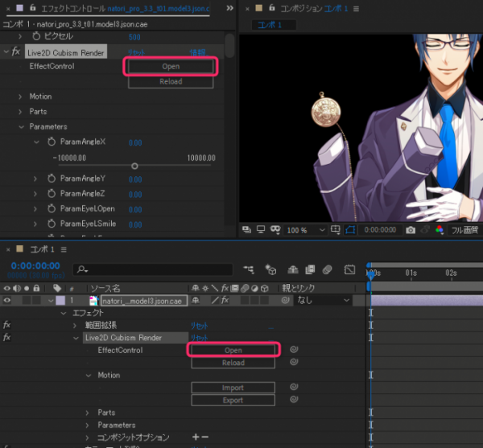
Task: Enable motion blur icon in timeline
Action: click(327, 270)
